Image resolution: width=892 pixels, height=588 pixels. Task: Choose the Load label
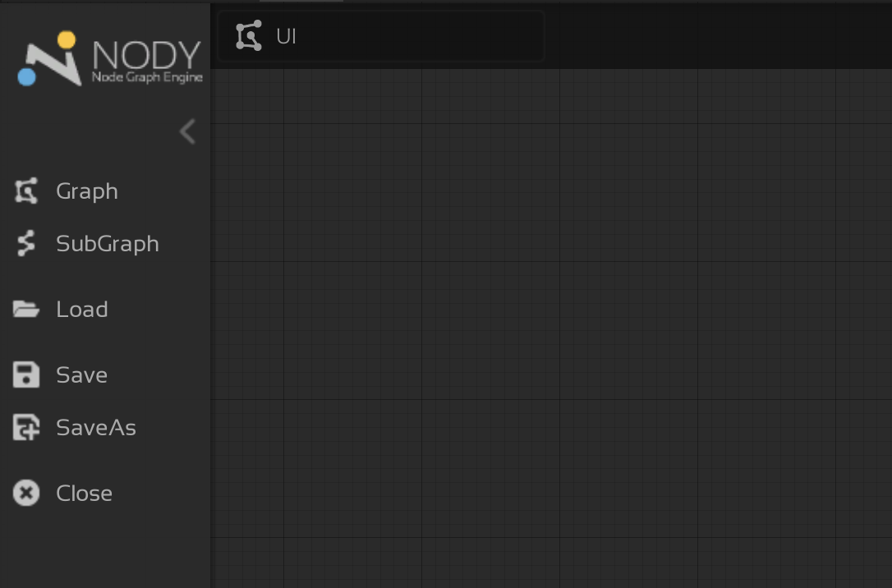(82, 310)
